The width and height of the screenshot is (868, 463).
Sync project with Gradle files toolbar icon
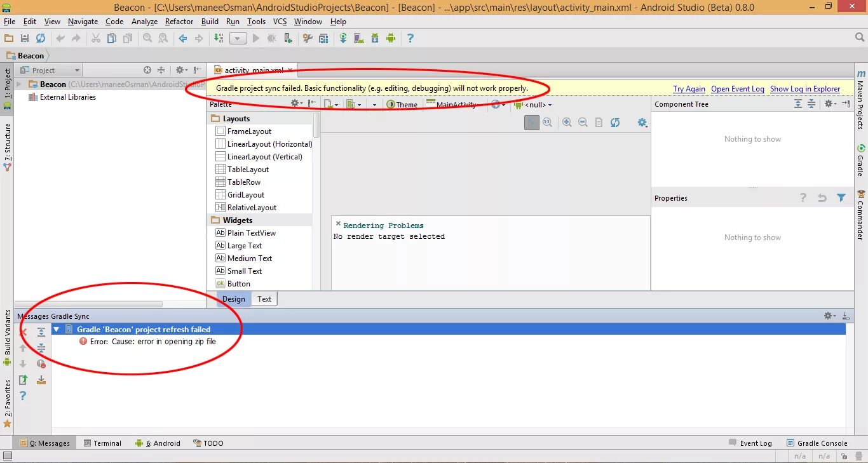[x=343, y=38]
